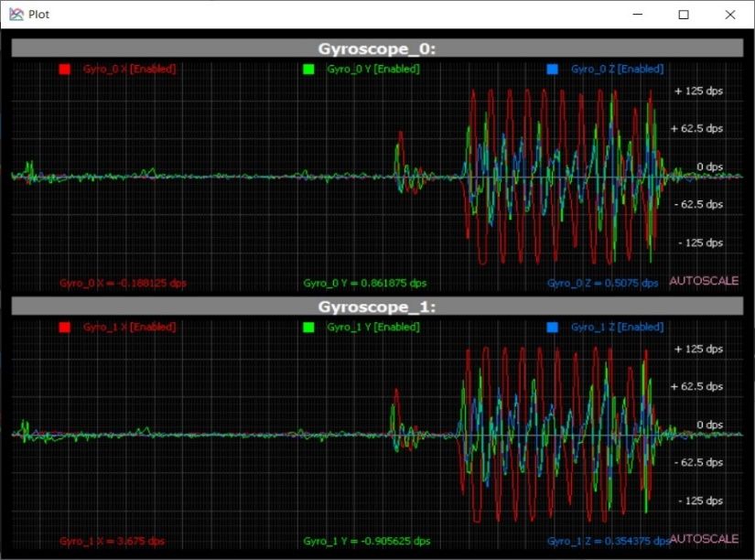Select the Gyro_0 Y = 0.861875 dps readout
The image size is (755, 560).
pyautogui.click(x=365, y=283)
